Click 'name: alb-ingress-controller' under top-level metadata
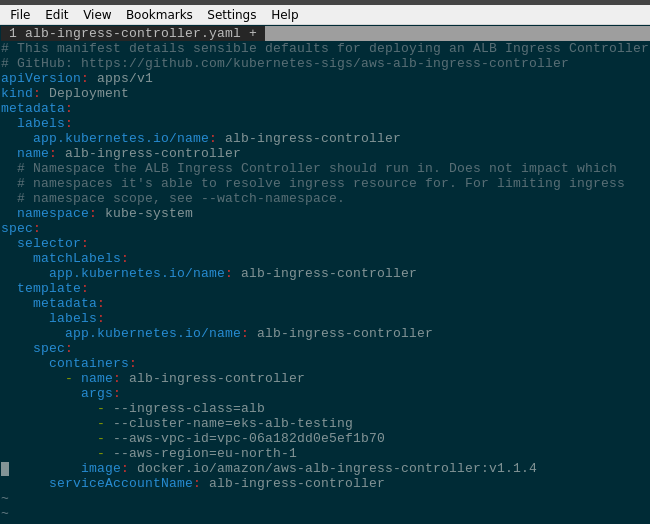This screenshot has height=524, width=650. (x=129, y=153)
